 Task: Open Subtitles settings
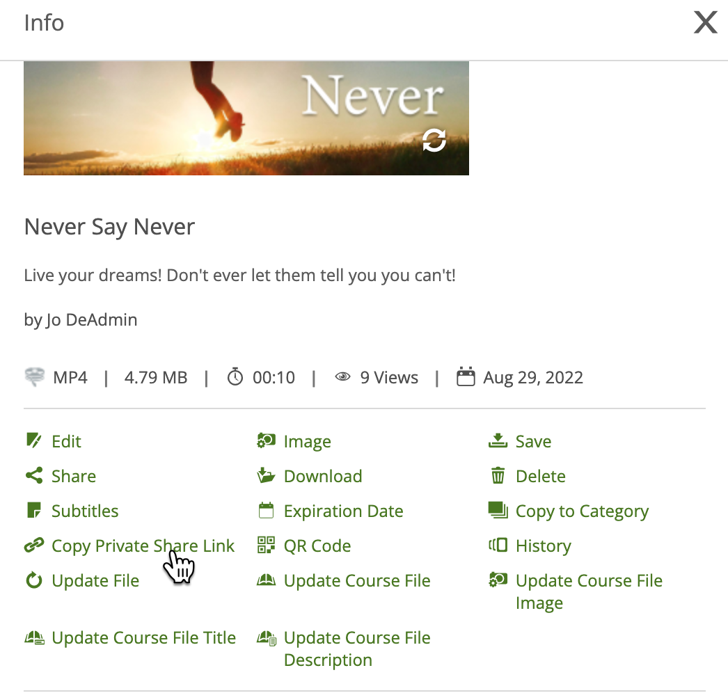(x=85, y=511)
